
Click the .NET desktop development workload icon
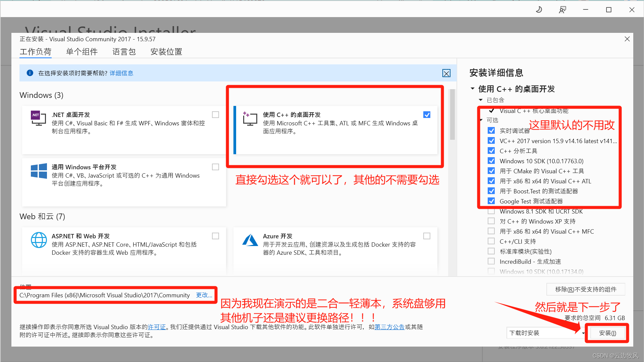[x=38, y=118]
